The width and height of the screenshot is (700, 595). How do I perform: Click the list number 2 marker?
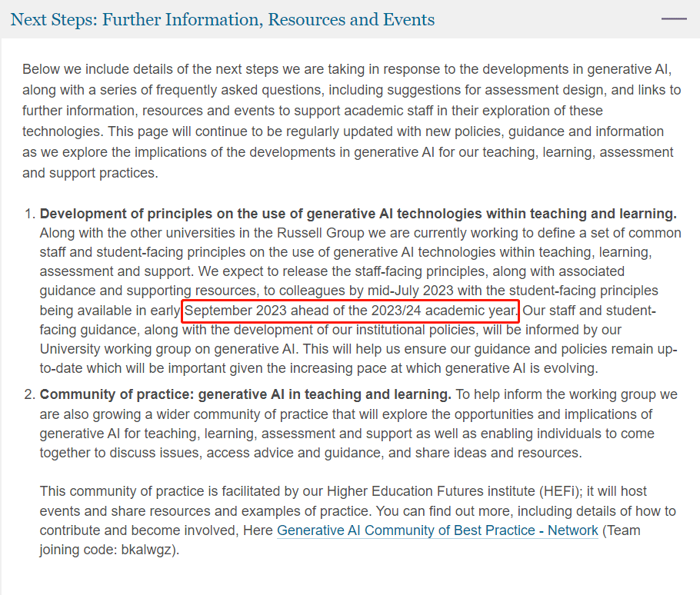coord(28,395)
